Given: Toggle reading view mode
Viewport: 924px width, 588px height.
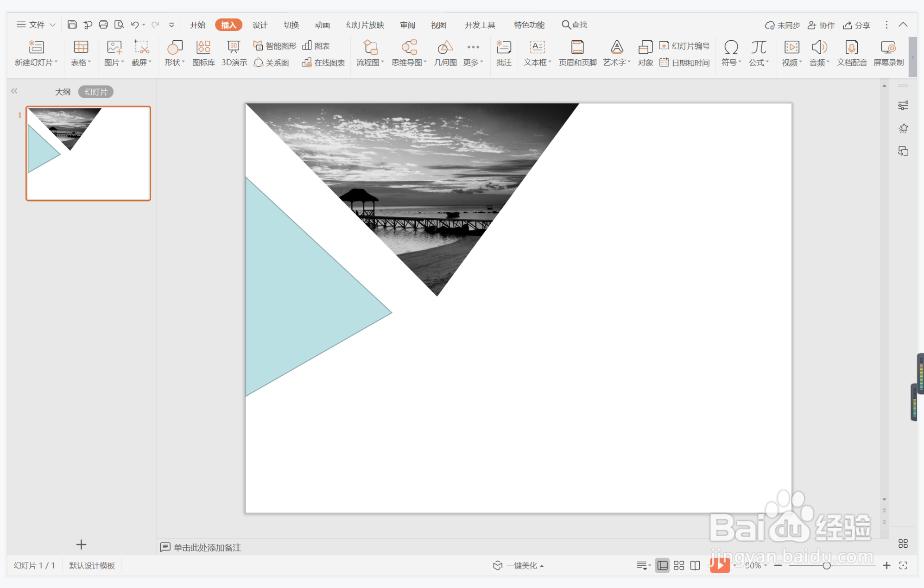Looking at the screenshot, I should click(x=695, y=565).
